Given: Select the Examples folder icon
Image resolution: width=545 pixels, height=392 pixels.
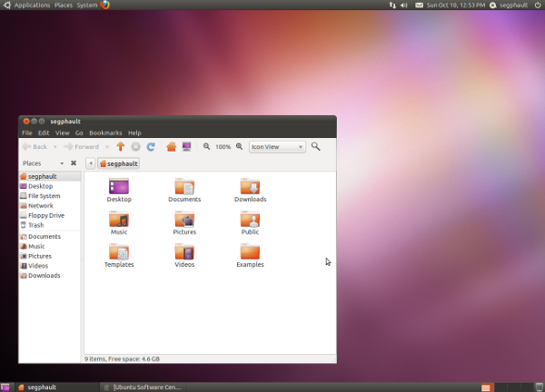Looking at the screenshot, I should tap(250, 251).
